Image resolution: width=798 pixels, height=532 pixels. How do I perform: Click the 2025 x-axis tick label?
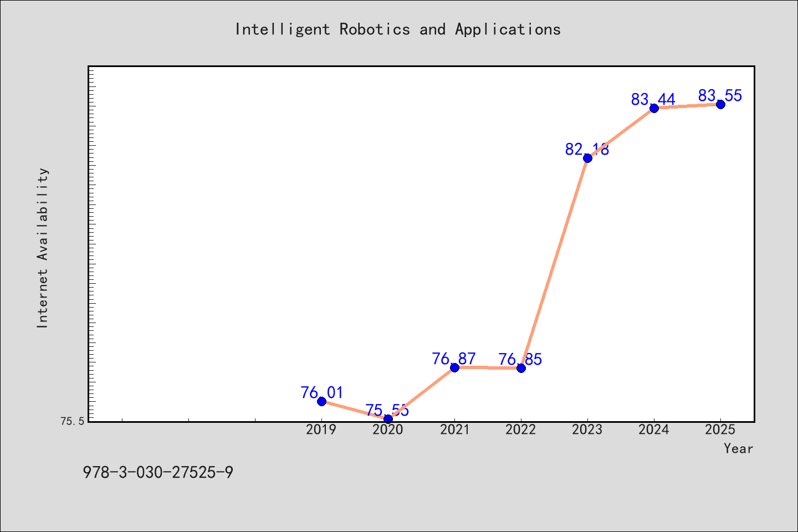(720, 429)
